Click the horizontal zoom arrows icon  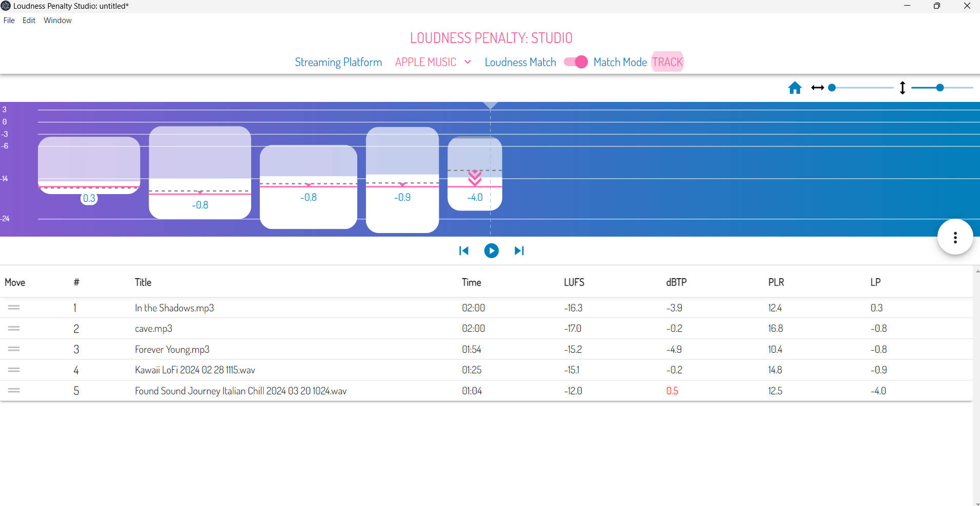coord(818,88)
